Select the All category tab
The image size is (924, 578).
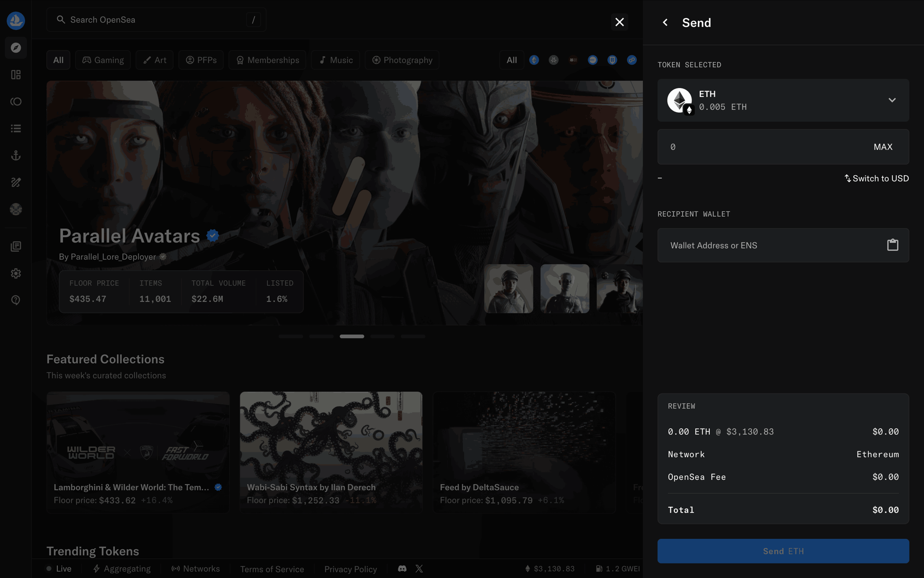click(x=58, y=60)
